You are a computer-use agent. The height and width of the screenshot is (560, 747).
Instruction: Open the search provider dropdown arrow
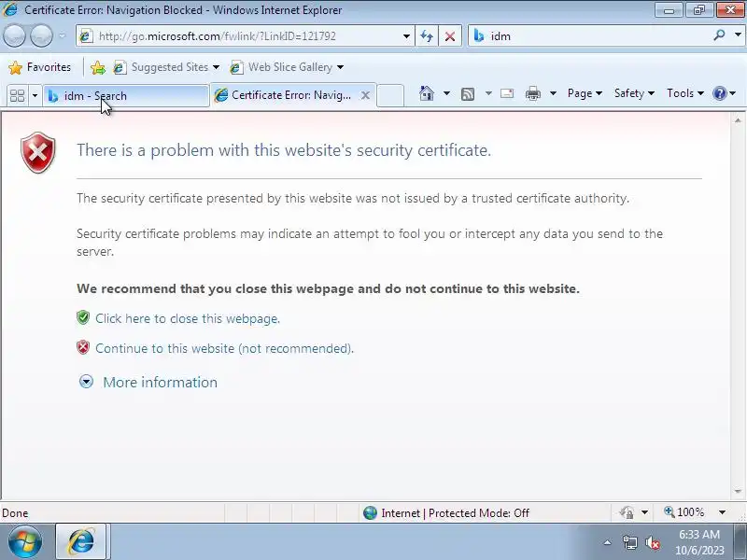738,35
